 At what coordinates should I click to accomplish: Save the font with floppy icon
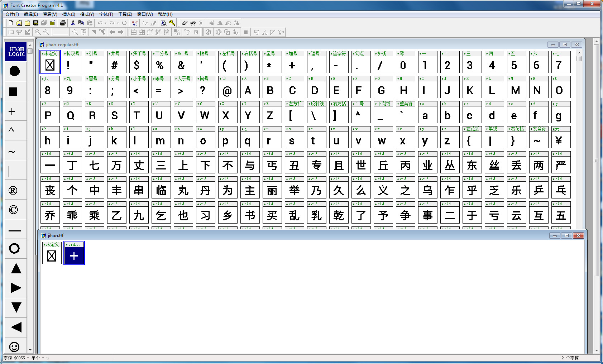[x=35, y=23]
